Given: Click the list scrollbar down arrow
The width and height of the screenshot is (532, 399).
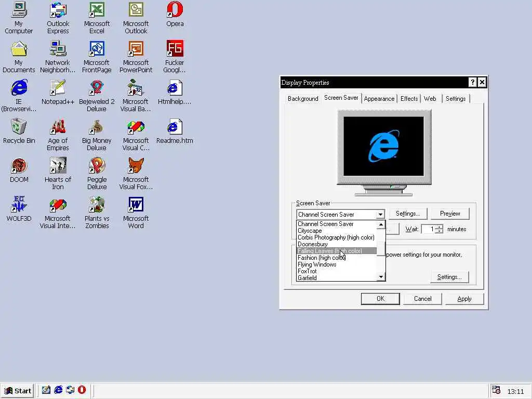Looking at the screenshot, I should point(381,277).
